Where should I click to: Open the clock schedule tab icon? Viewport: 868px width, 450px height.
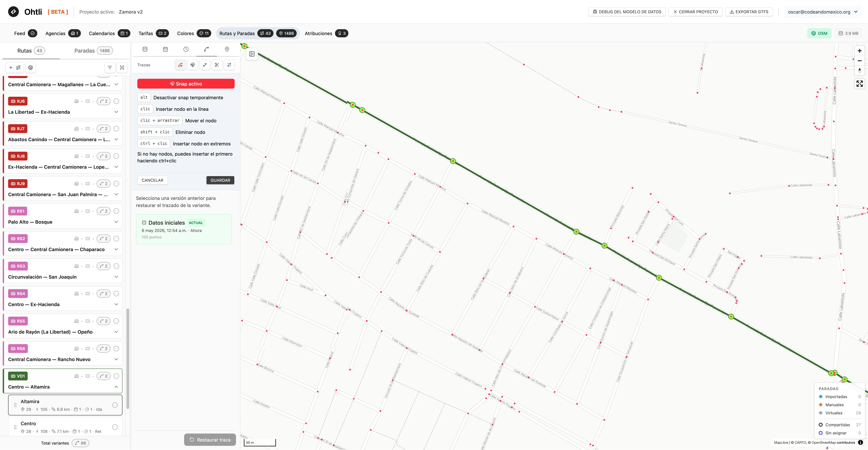tap(186, 49)
